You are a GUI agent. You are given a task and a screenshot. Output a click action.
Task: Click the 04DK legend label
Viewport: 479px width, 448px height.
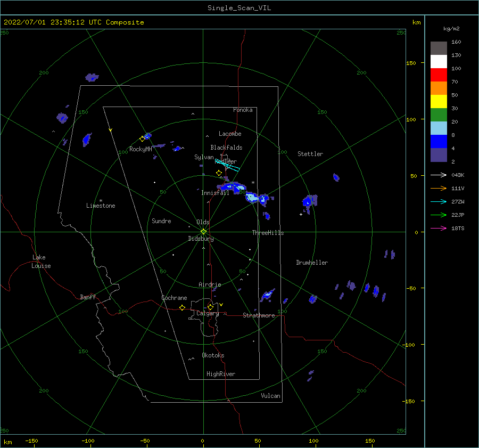pos(458,175)
